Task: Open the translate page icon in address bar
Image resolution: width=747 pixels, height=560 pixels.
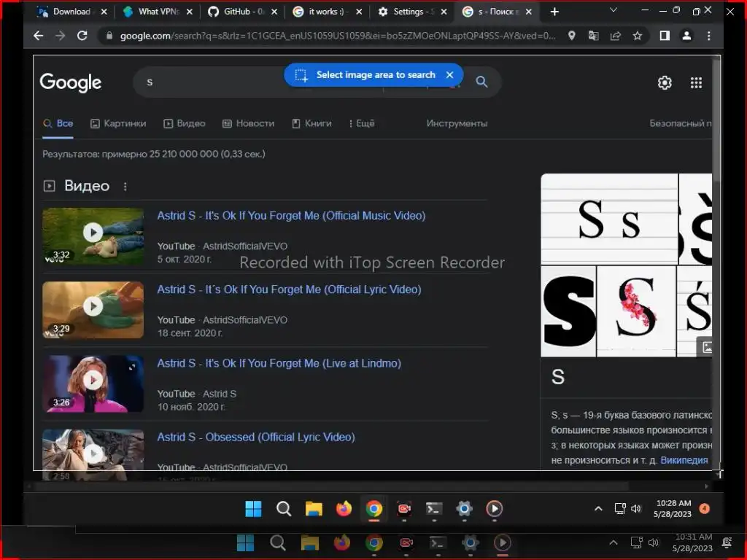Action: pyautogui.click(x=594, y=36)
